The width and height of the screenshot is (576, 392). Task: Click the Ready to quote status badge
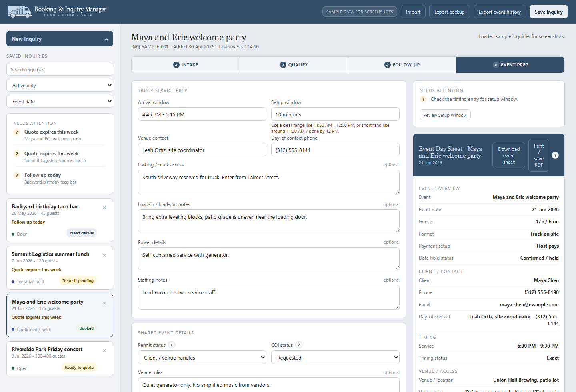coord(79,367)
